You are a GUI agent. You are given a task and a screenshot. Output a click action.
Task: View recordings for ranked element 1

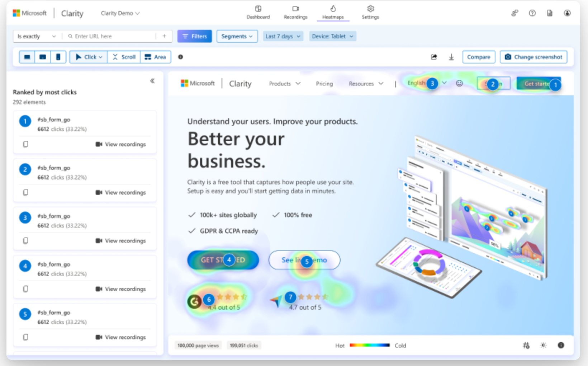[121, 144]
